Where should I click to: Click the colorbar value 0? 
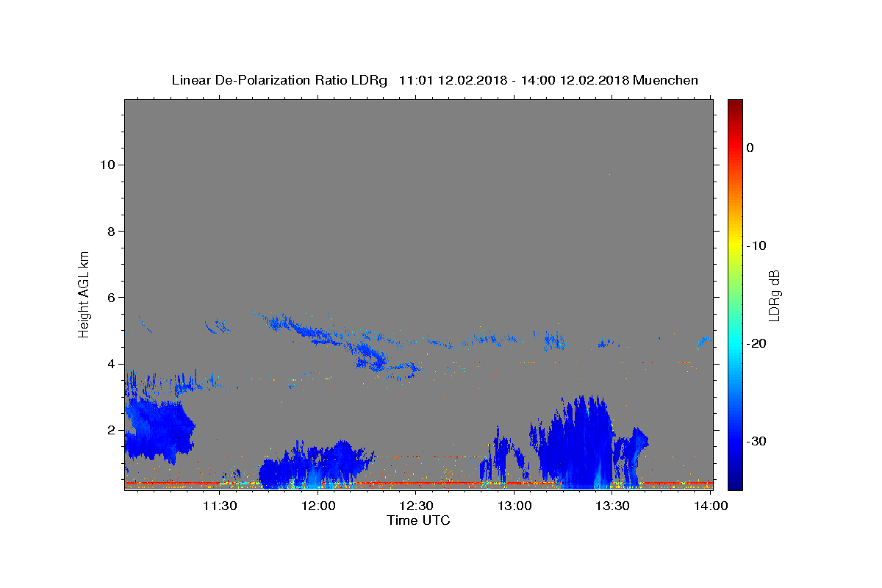click(750, 148)
